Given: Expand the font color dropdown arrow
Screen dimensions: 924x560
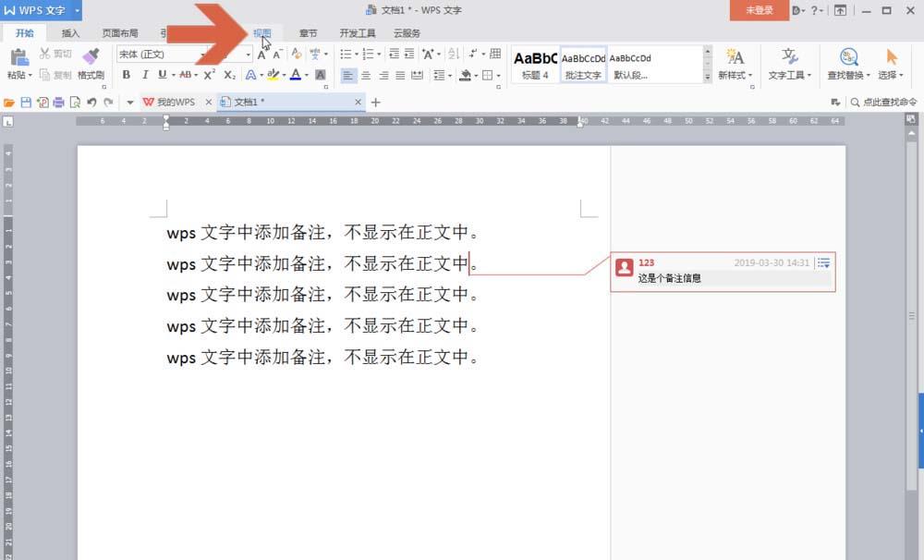Looking at the screenshot, I should click(x=306, y=74).
